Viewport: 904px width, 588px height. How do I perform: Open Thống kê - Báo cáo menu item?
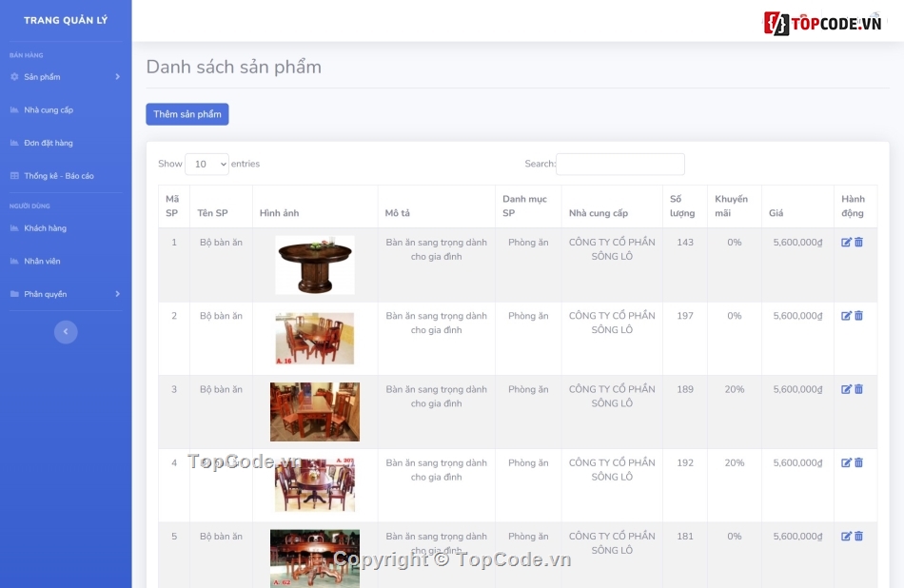(59, 176)
